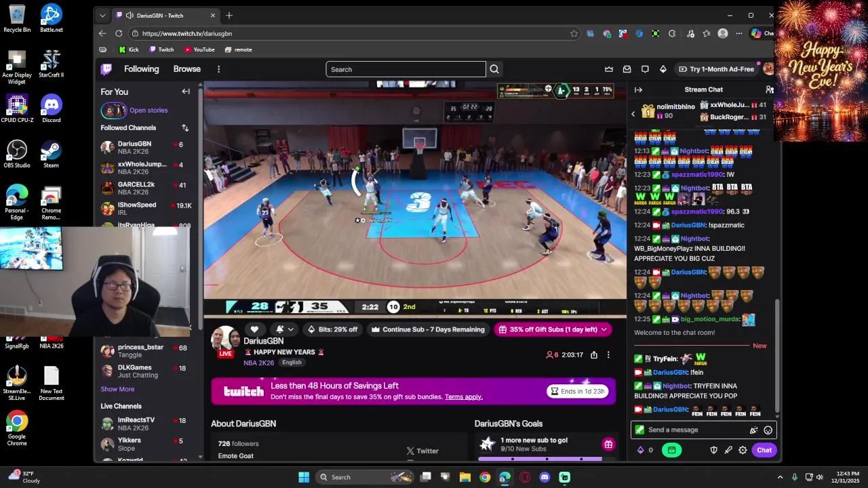The width and height of the screenshot is (868, 488).
Task: Open the emote picker smiley
Action: pos(768,430)
